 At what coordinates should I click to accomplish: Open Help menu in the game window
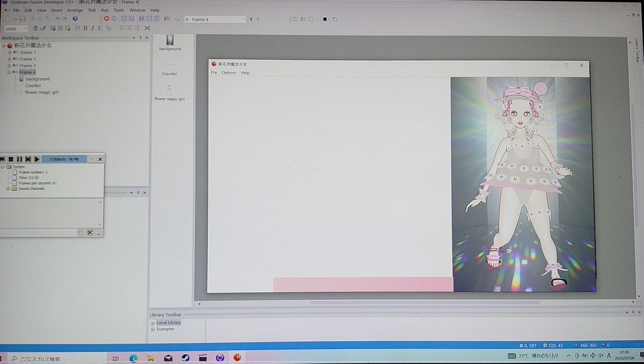pos(245,72)
